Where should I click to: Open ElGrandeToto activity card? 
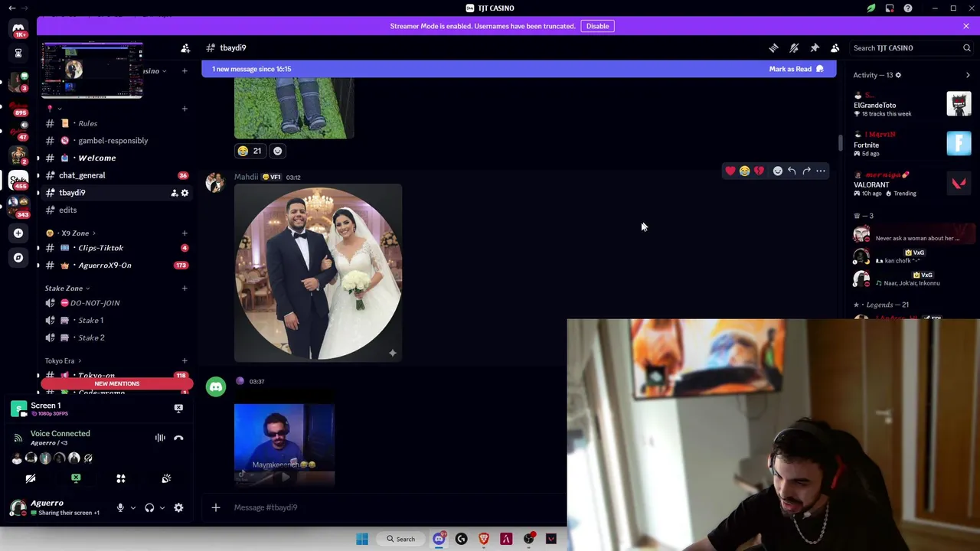tap(913, 105)
